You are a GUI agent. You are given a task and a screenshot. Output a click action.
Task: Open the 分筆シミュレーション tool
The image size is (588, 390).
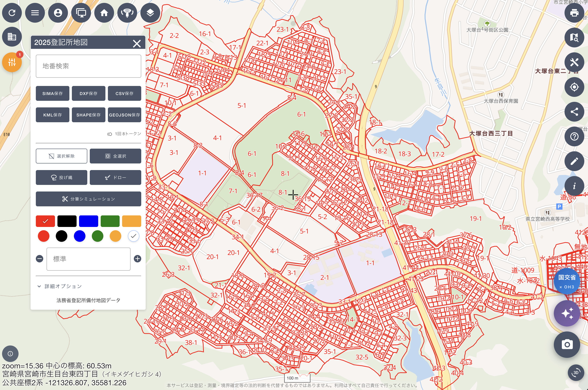(89, 199)
